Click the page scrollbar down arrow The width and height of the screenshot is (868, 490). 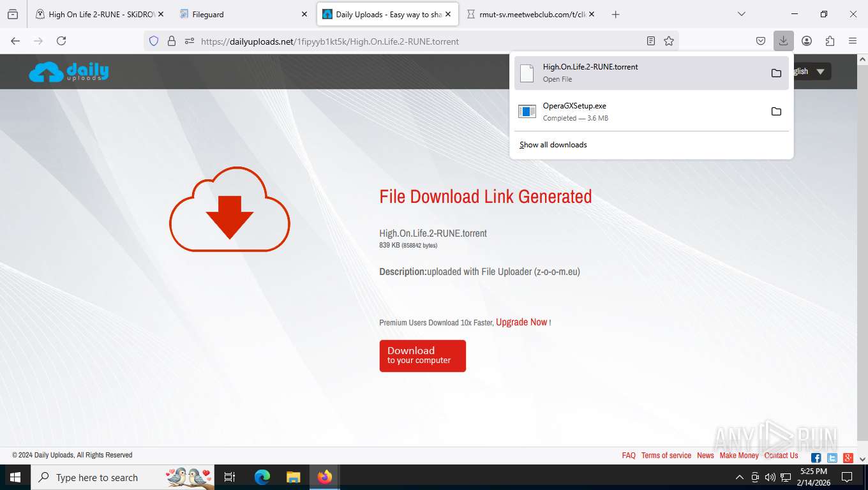coord(862,459)
